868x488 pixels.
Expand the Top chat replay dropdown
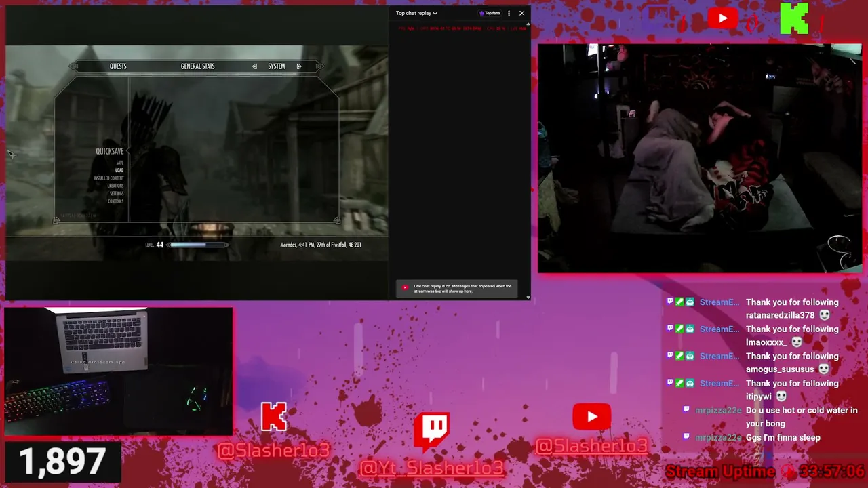coord(416,13)
